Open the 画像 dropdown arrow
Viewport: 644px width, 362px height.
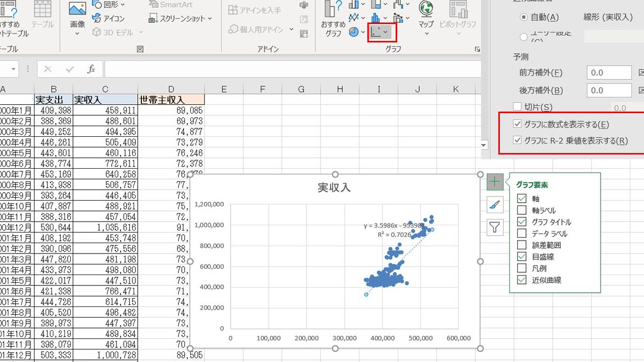click(x=77, y=34)
